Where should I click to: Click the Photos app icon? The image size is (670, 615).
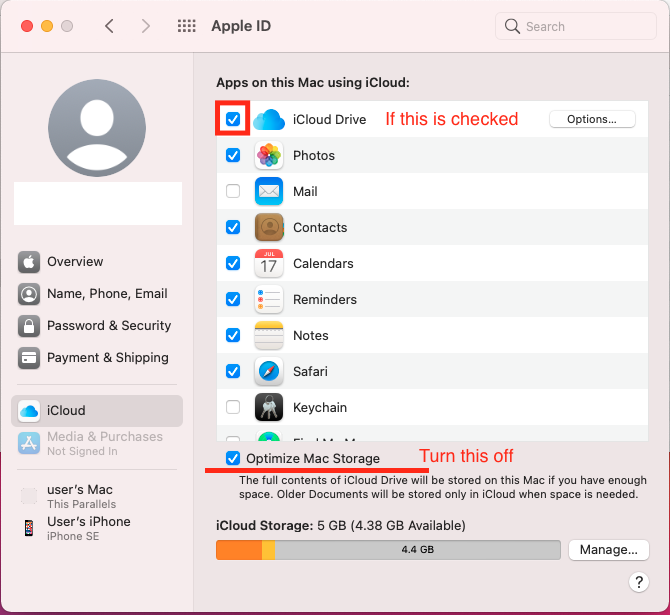(269, 155)
